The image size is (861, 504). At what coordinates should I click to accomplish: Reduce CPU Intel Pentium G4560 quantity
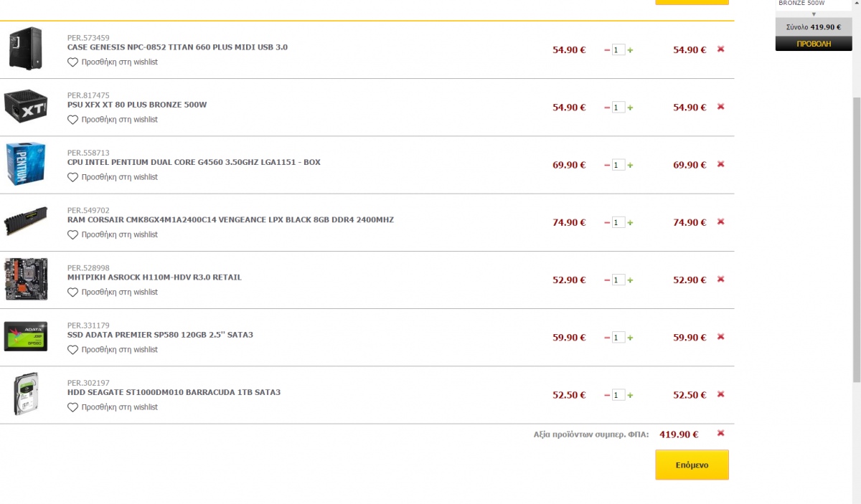607,165
